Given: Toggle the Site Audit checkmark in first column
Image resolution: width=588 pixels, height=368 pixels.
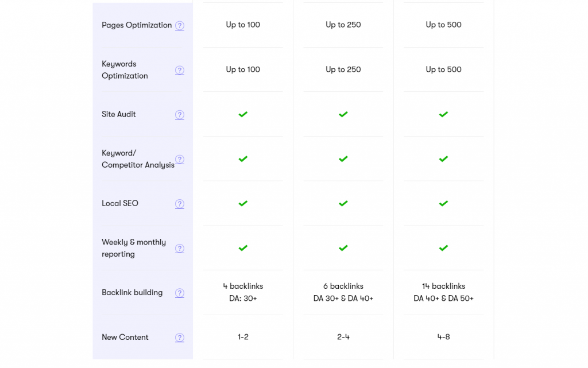Looking at the screenshot, I should pos(243,114).
